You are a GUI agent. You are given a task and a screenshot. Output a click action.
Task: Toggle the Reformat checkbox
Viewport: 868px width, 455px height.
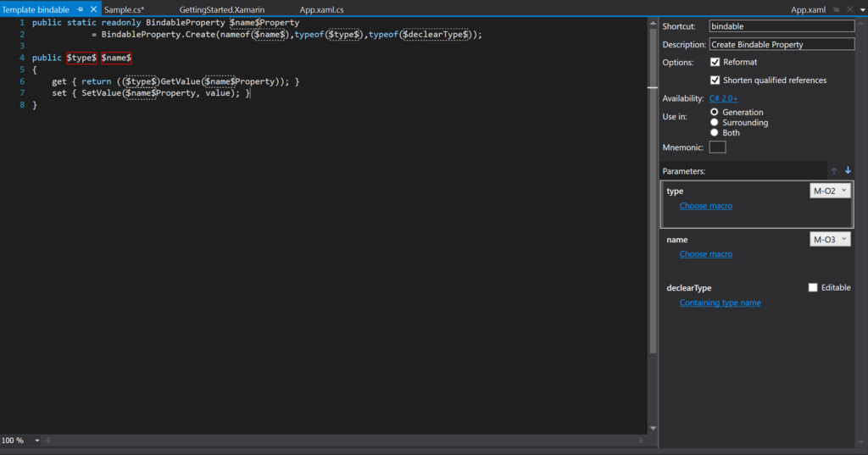(x=715, y=62)
